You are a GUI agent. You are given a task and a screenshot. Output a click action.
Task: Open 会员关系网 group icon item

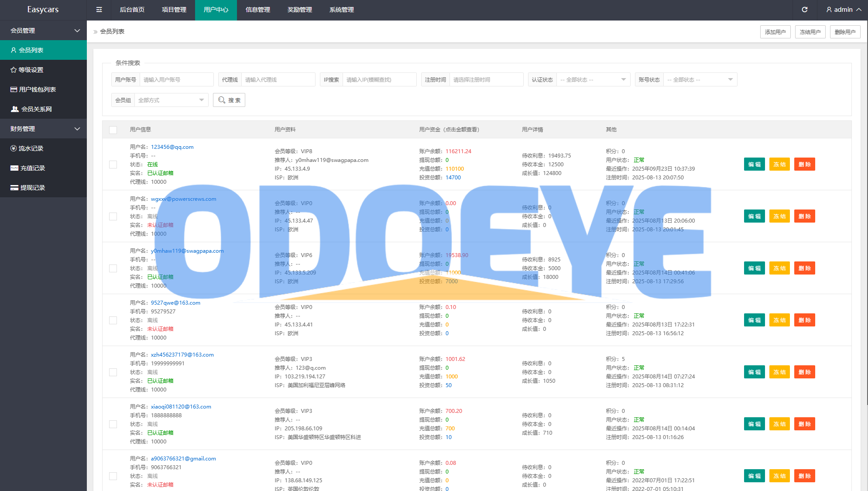tap(36, 109)
